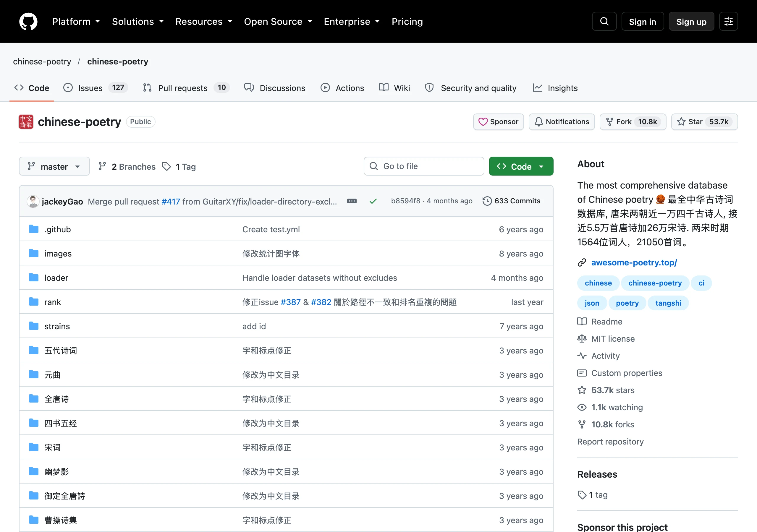This screenshot has height=532, width=757.
Task: Open the Actions tab
Action: point(342,88)
